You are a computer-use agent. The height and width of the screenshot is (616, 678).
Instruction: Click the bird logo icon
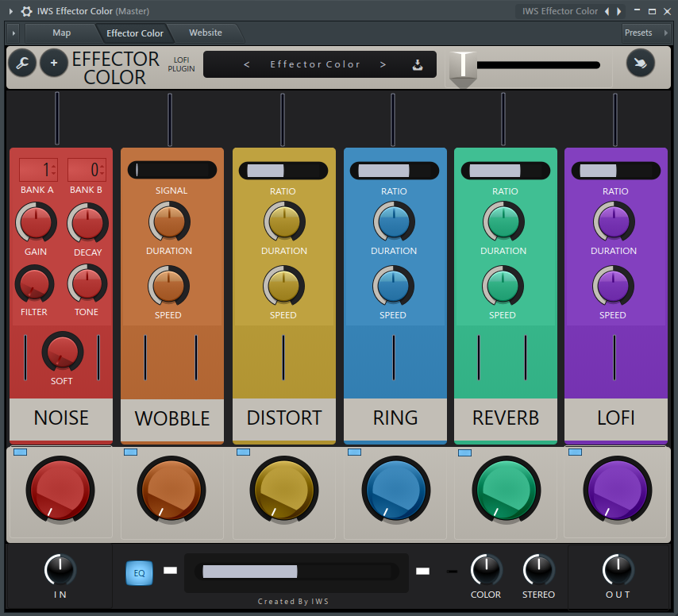pos(640,64)
